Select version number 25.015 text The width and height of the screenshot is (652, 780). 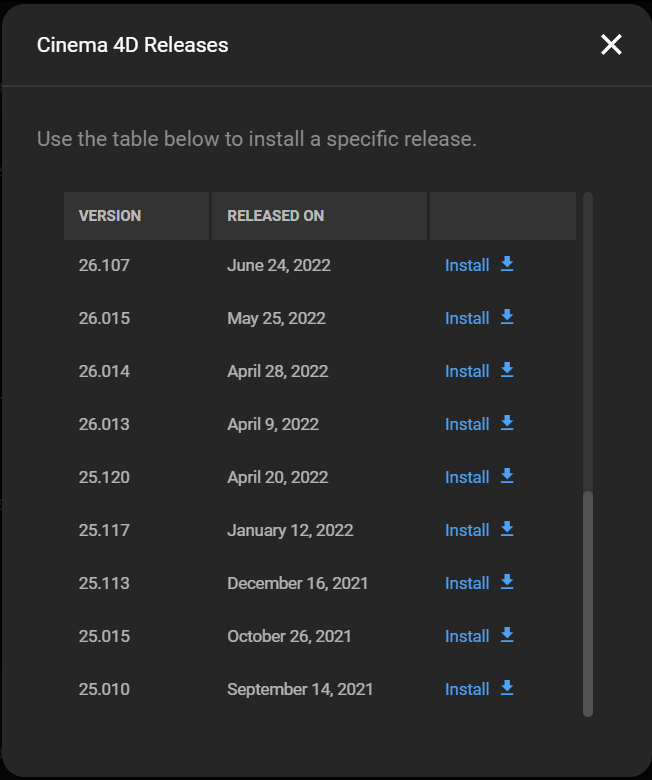coord(104,636)
